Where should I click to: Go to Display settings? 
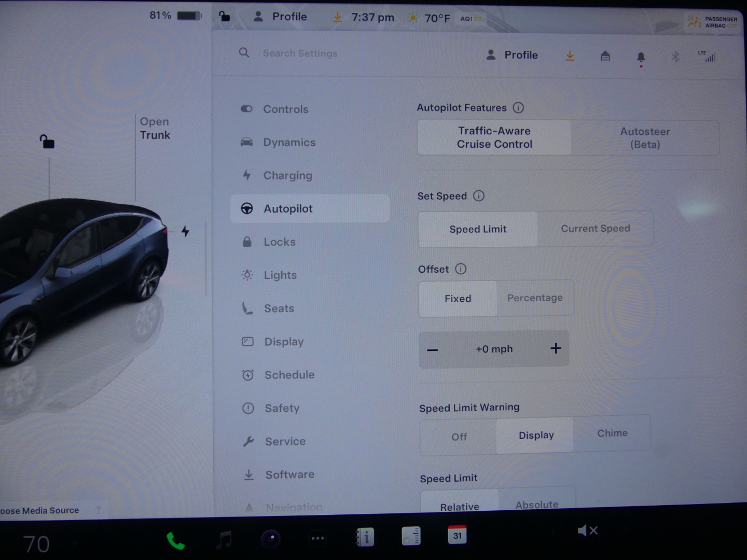(284, 342)
